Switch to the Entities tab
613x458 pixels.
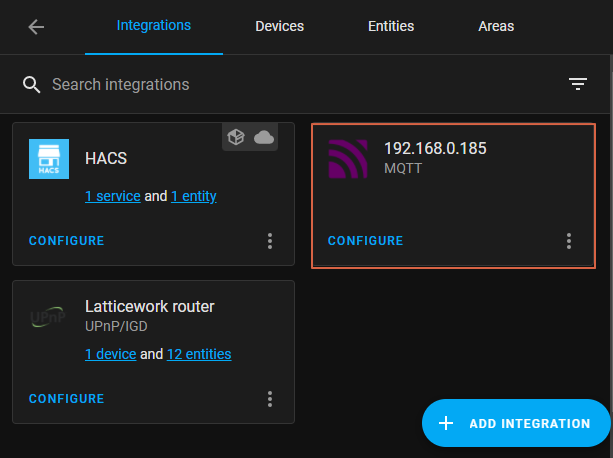tap(391, 26)
